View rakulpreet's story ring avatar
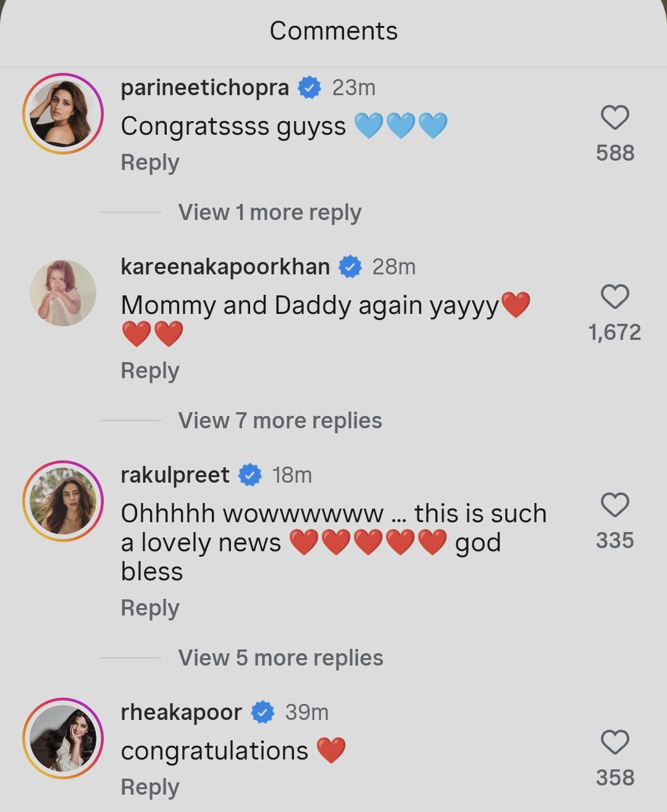The image size is (667, 812). click(63, 501)
